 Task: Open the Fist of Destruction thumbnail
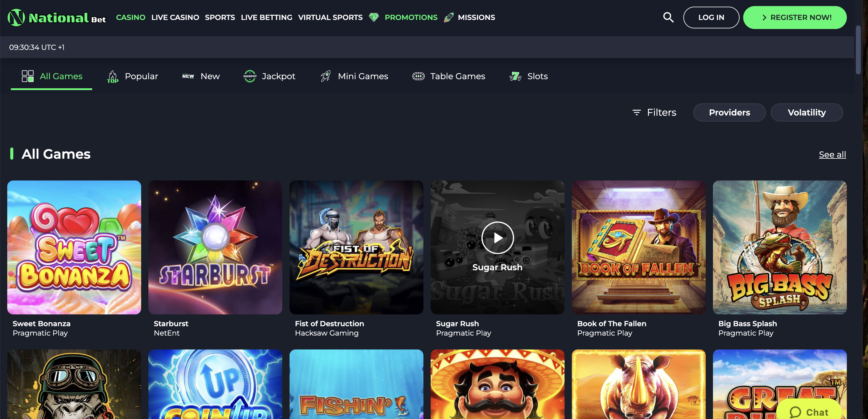(x=356, y=247)
